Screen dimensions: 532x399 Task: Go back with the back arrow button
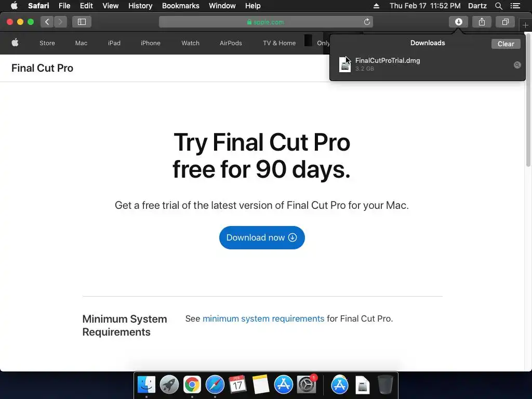(x=47, y=22)
